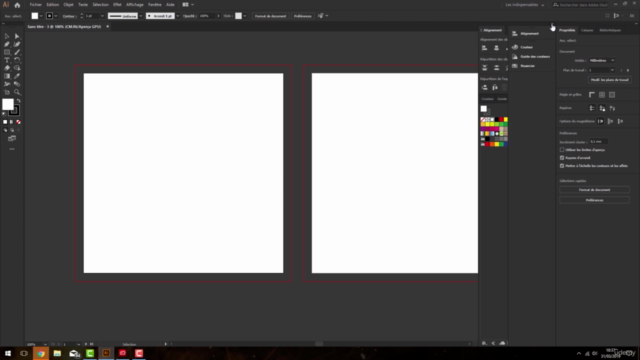This screenshot has width=640, height=360.
Task: Open the Affichage menu
Action: [135, 5]
